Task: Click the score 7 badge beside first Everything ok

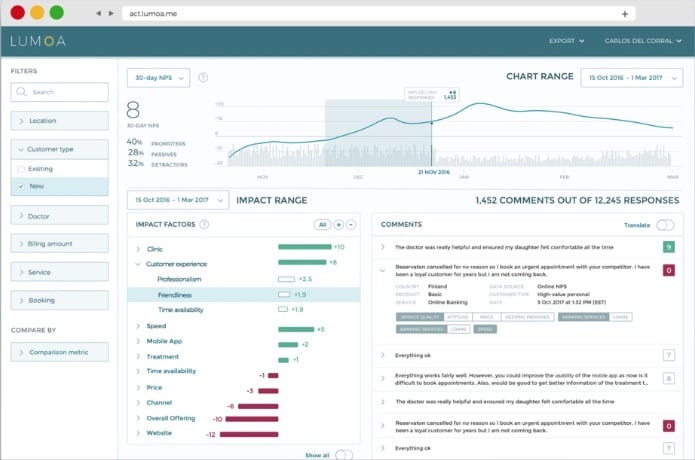Action: coord(668,355)
